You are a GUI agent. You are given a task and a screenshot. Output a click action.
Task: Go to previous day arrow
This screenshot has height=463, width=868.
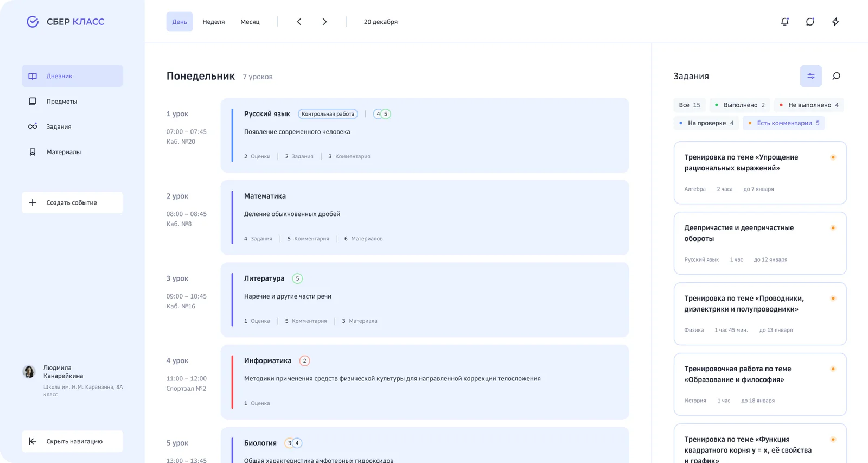(x=299, y=22)
